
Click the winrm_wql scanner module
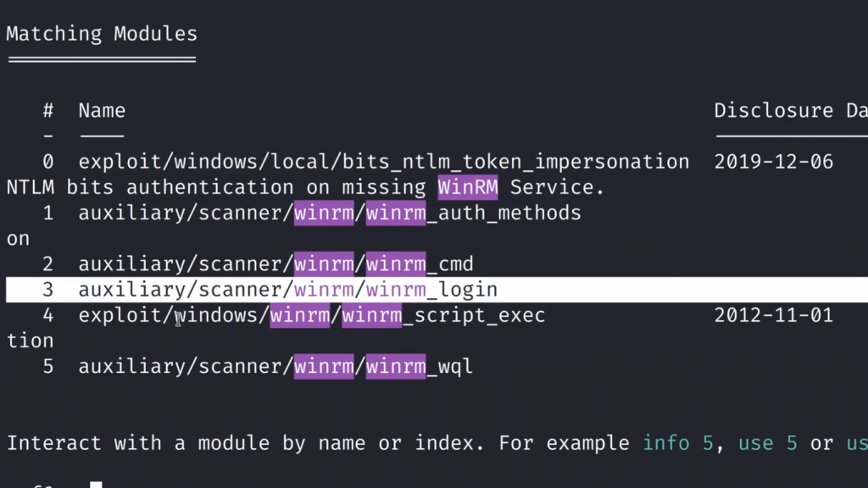(275, 367)
